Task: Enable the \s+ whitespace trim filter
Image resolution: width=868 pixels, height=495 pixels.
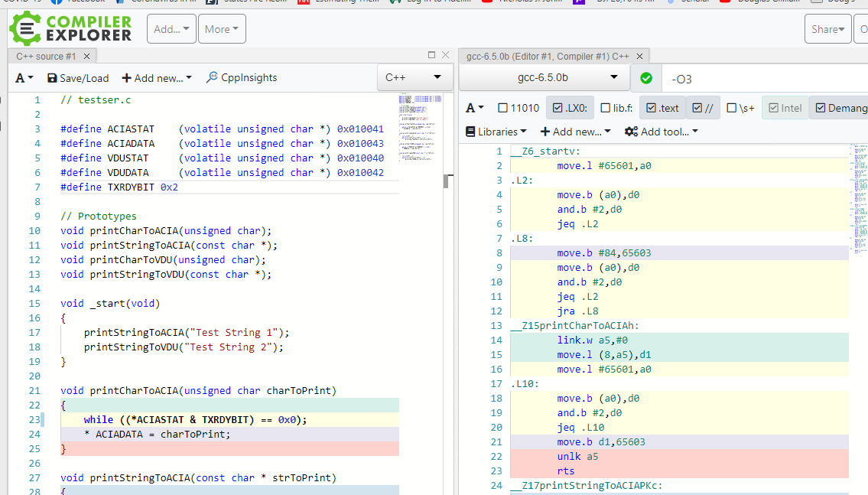Action: [740, 108]
